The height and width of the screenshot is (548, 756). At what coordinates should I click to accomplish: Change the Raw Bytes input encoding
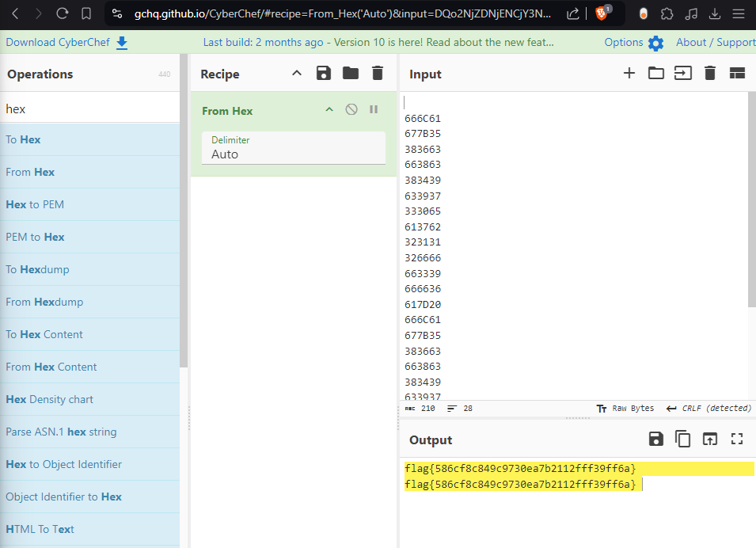tap(625, 409)
